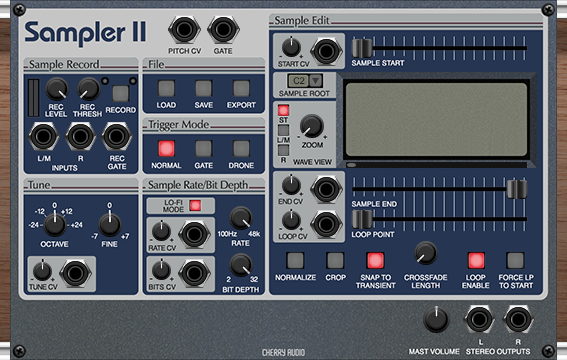Click the CROP button
The image size is (567, 360).
335,260
